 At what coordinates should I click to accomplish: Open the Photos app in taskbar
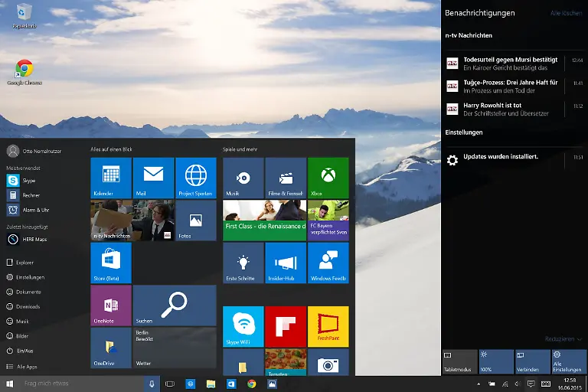click(x=272, y=384)
